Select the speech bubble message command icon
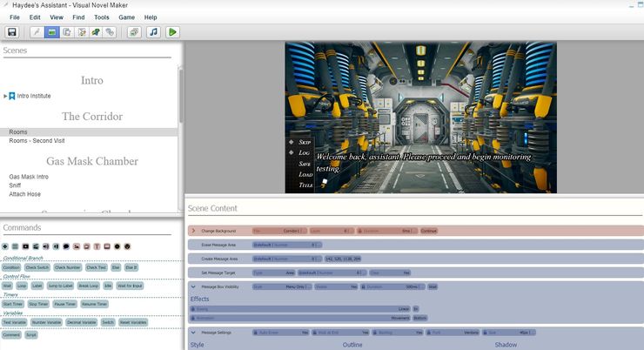Viewport: 644px width, 350px height. 66,247
